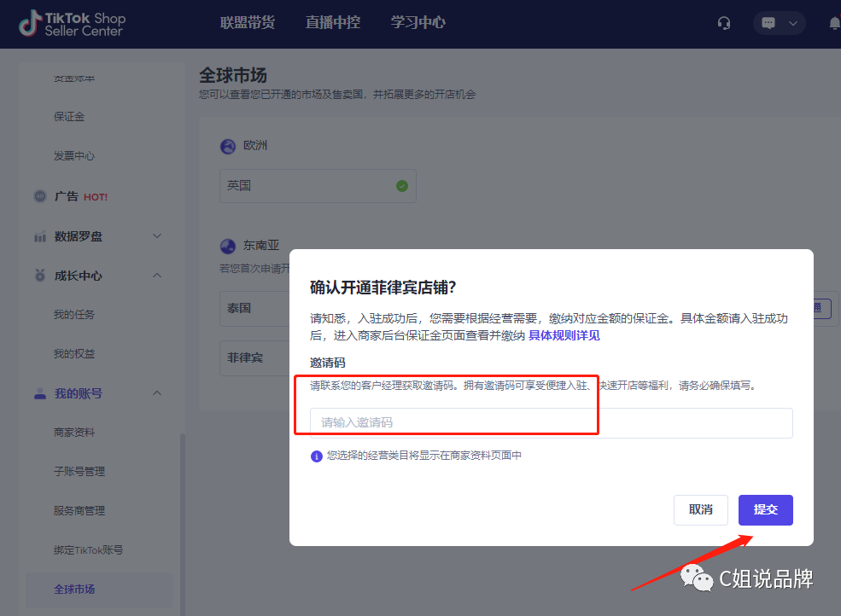Click the 东南亚 globe icon
Screen dimensions: 841x616
(x=227, y=245)
